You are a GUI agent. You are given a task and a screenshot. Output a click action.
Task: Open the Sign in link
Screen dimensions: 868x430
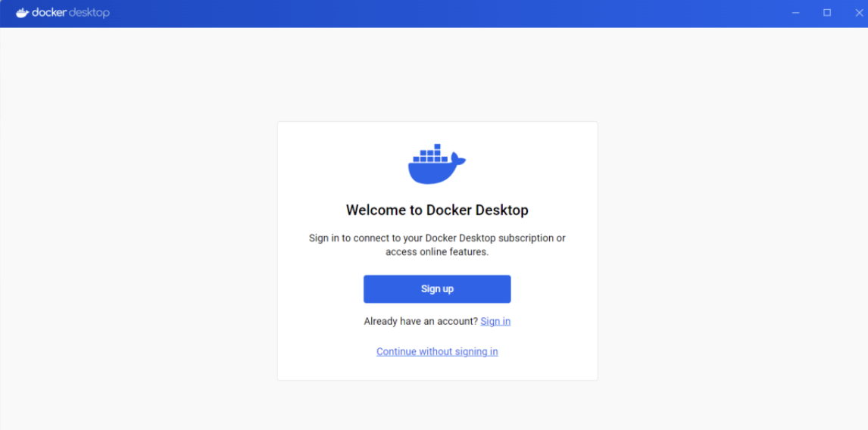(x=495, y=321)
